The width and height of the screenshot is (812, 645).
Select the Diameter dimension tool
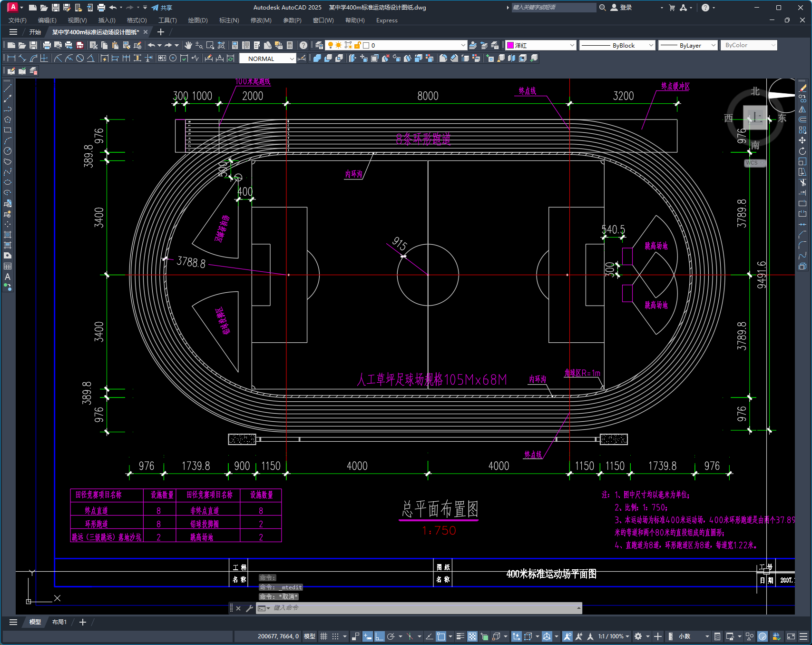pyautogui.click(x=80, y=58)
